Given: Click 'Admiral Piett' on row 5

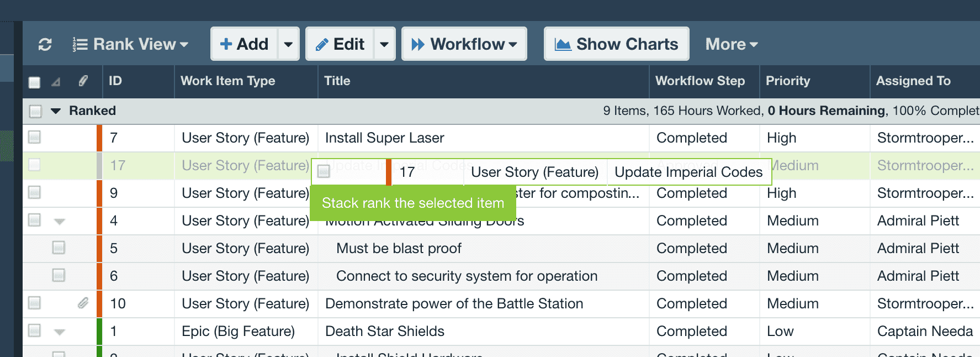Looking at the screenshot, I should pos(918,248).
